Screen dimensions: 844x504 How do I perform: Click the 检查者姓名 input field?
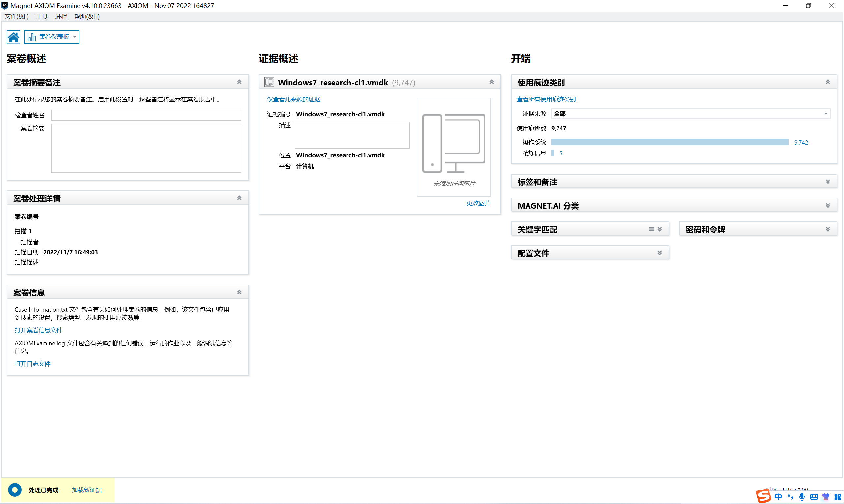[146, 115]
